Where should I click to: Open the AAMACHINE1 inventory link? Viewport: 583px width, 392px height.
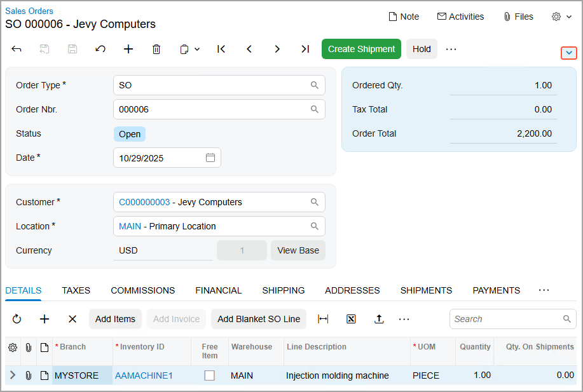[144, 375]
